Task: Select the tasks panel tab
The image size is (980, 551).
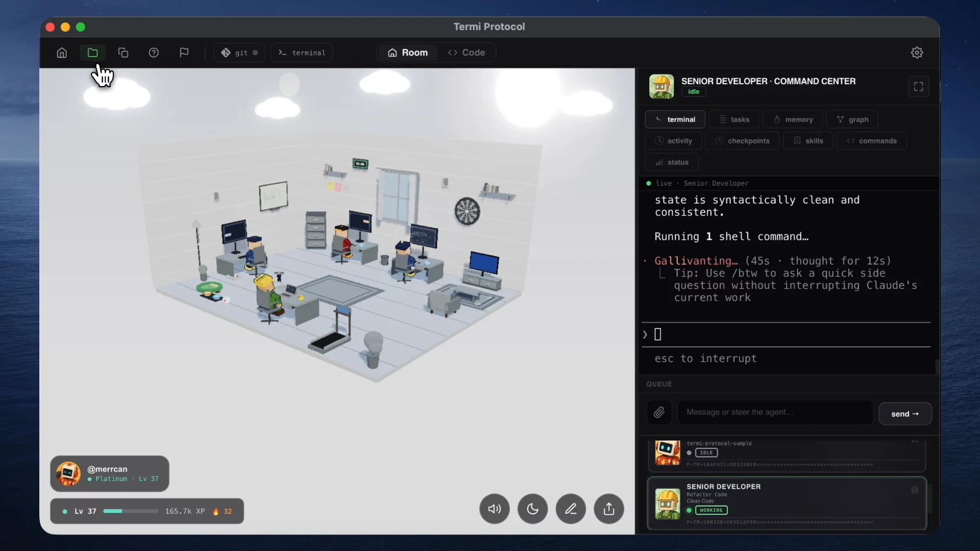Action: coord(734,119)
